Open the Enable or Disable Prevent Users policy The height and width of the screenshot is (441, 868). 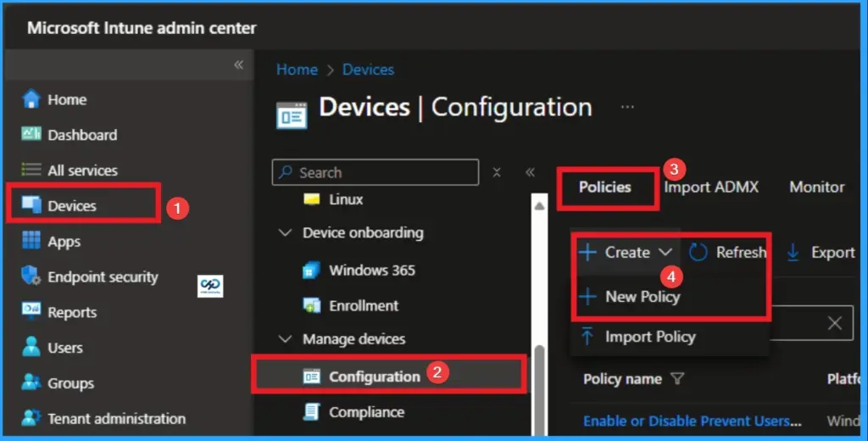(x=692, y=421)
